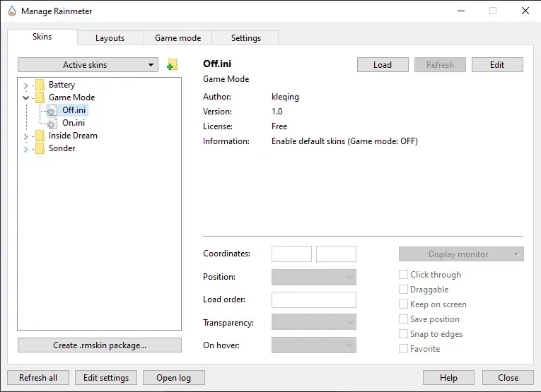Click Create .rmskin package button
This screenshot has height=392, width=541.
100,345
